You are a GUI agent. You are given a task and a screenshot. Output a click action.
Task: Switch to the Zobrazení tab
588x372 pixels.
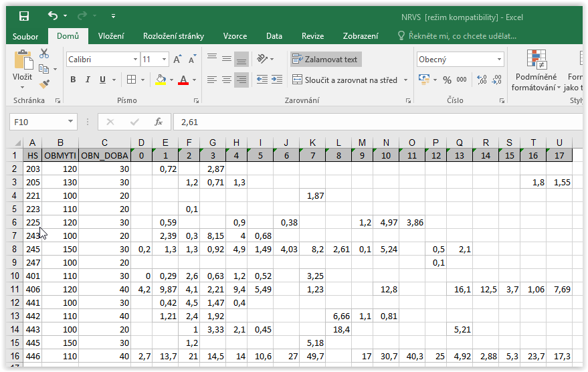click(x=361, y=36)
